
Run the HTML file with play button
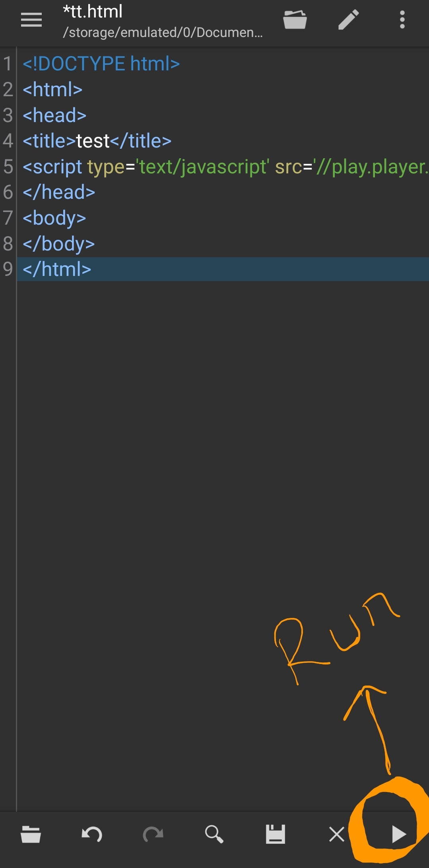point(398,834)
